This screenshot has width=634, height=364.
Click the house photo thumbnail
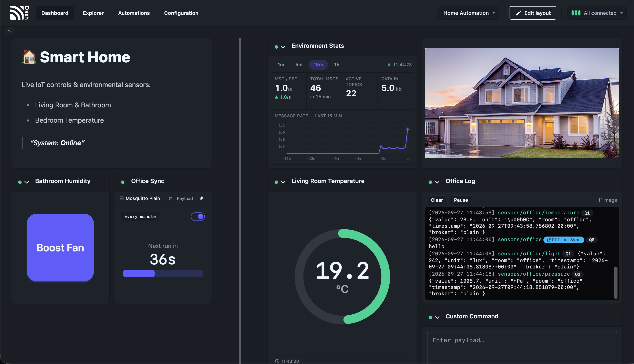coord(522,103)
